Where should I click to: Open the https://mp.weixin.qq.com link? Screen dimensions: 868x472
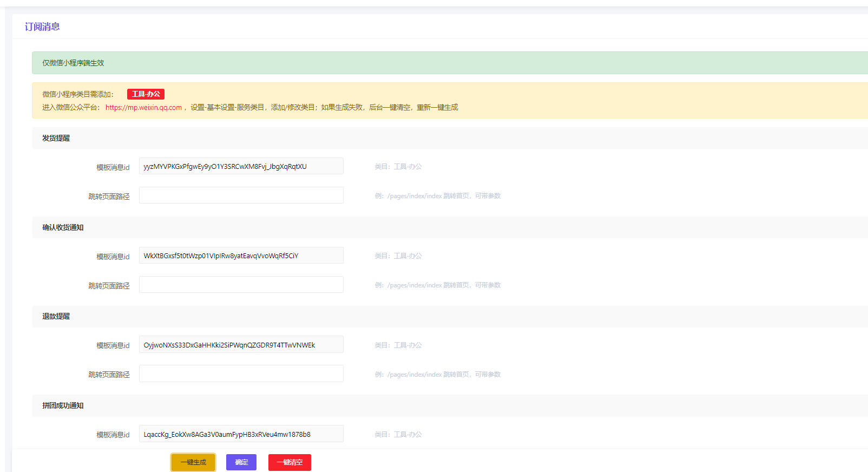coord(143,107)
